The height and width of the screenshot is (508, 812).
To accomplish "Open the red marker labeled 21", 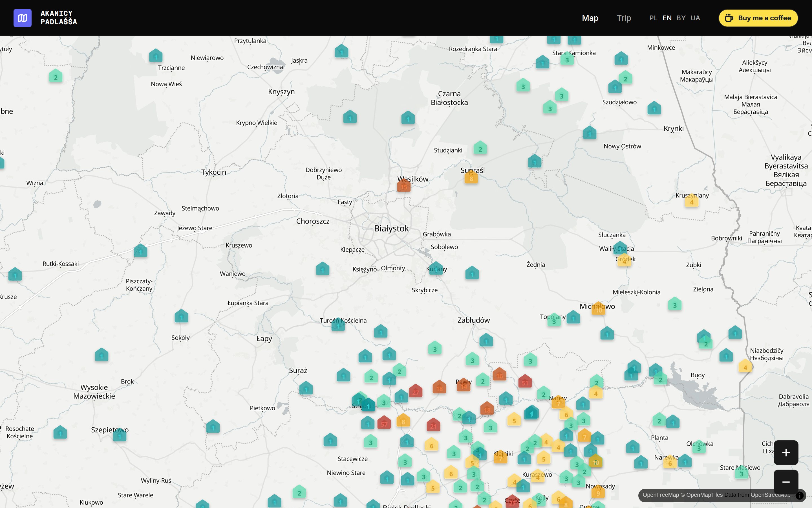I will (x=433, y=424).
